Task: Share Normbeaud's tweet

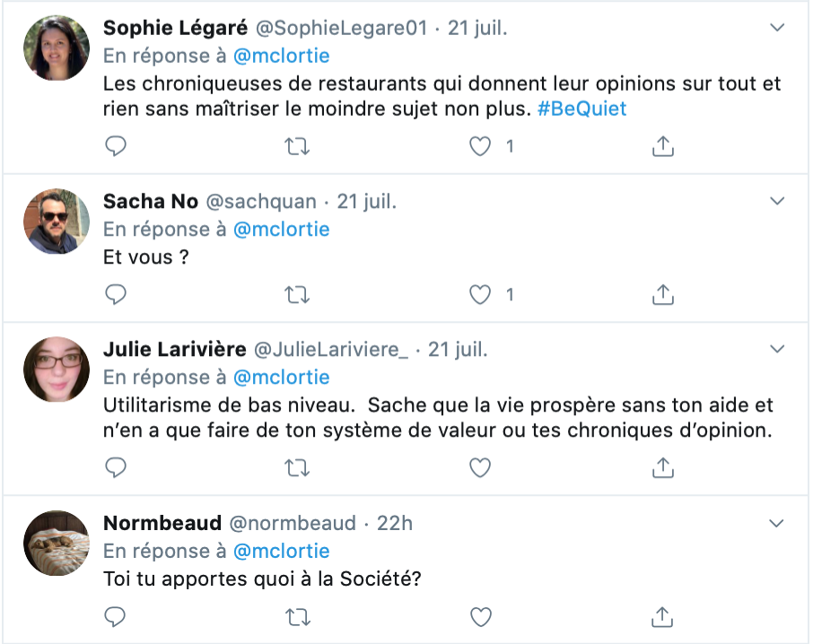Action: (x=662, y=616)
